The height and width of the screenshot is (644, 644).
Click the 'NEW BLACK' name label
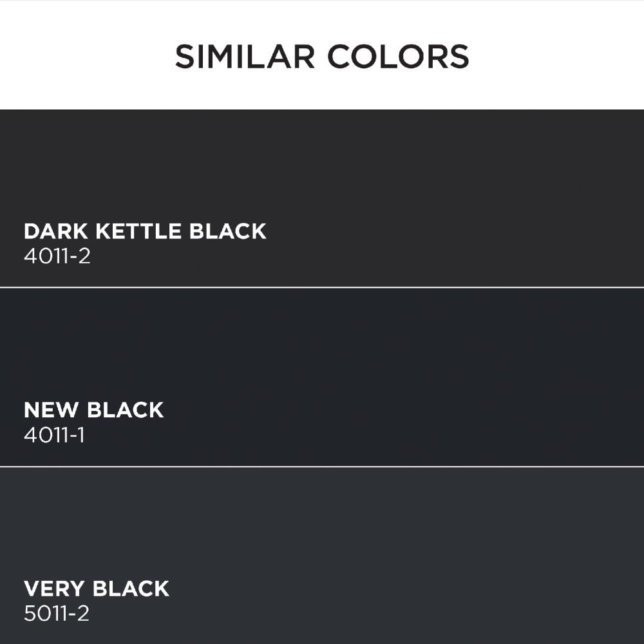point(93,410)
